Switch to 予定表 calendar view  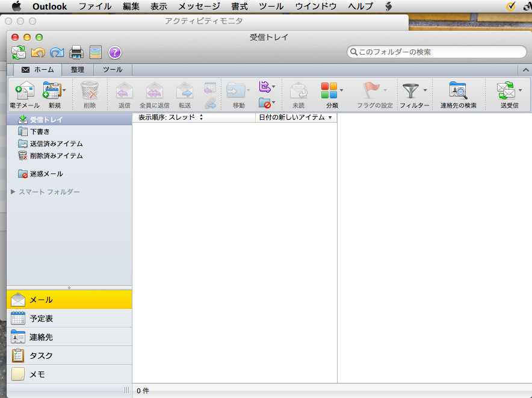tap(42, 319)
